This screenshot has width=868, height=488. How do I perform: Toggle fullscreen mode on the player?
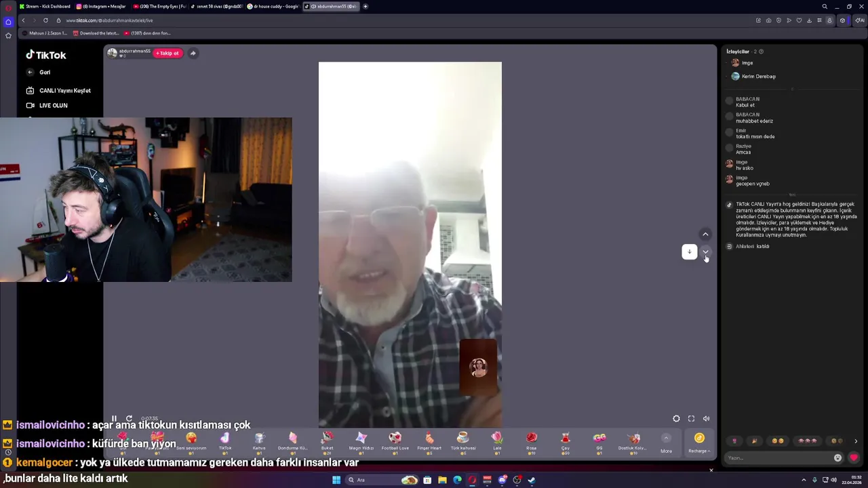(x=691, y=418)
